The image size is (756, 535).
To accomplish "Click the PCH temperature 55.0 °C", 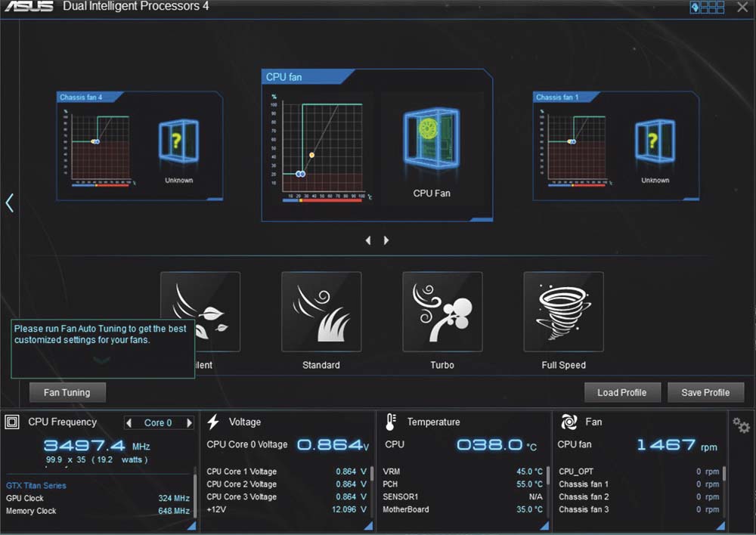I will tap(529, 484).
